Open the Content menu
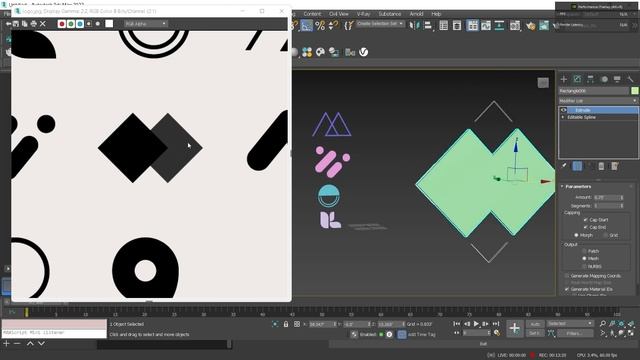This screenshot has width=640, height=360. (x=312, y=14)
